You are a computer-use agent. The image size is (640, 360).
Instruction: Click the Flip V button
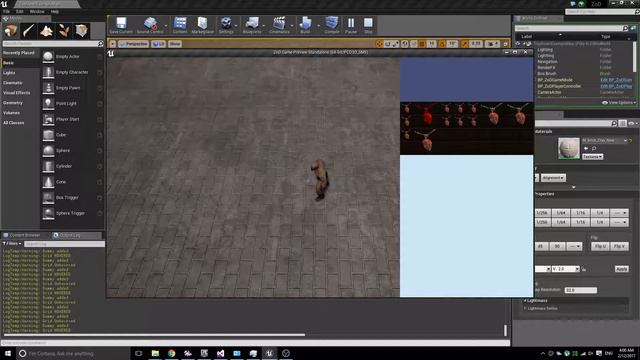619,247
